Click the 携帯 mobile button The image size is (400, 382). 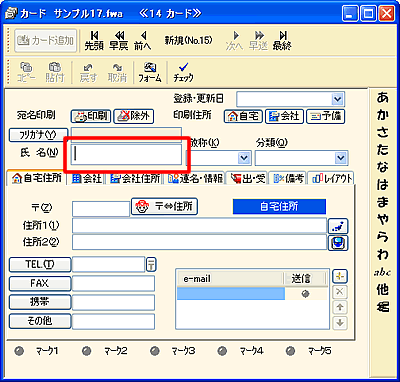pos(40,302)
